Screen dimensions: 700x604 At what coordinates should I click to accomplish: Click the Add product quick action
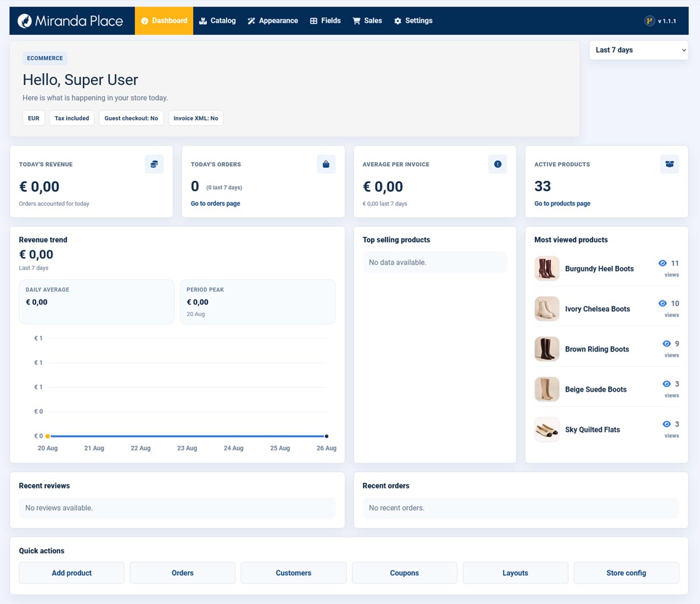(x=72, y=573)
